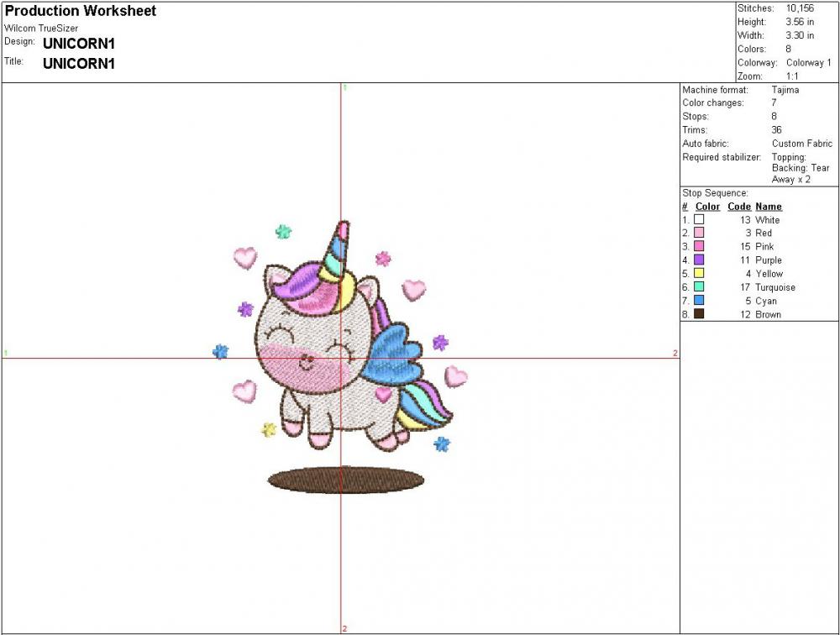Select the Yellow color swatch
Image resolution: width=840 pixels, height=635 pixels.
[699, 273]
